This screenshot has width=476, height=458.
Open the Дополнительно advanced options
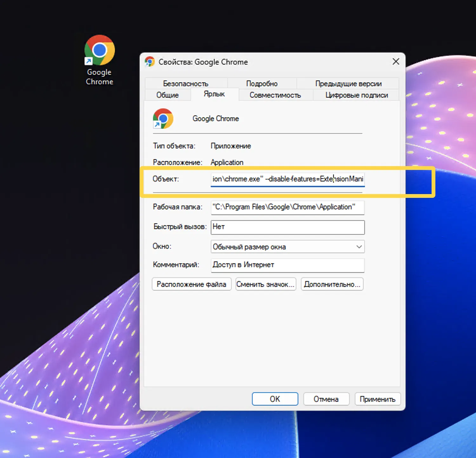(x=332, y=284)
